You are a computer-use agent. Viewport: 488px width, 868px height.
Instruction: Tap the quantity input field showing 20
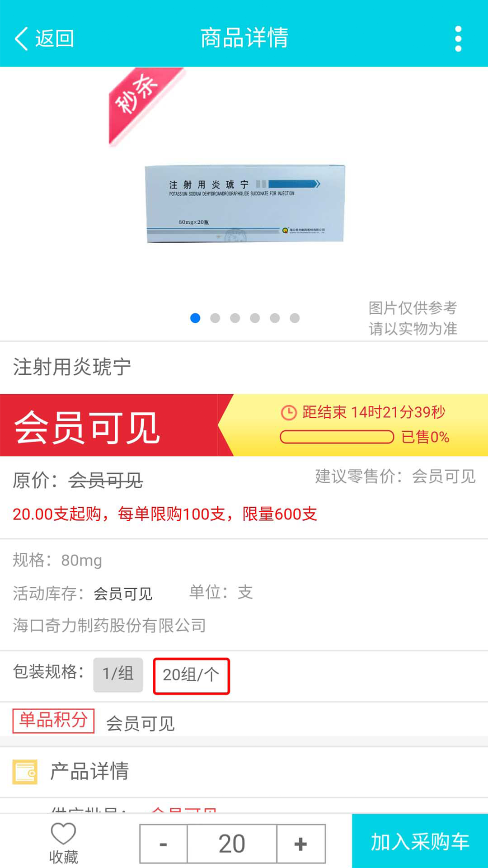(232, 844)
